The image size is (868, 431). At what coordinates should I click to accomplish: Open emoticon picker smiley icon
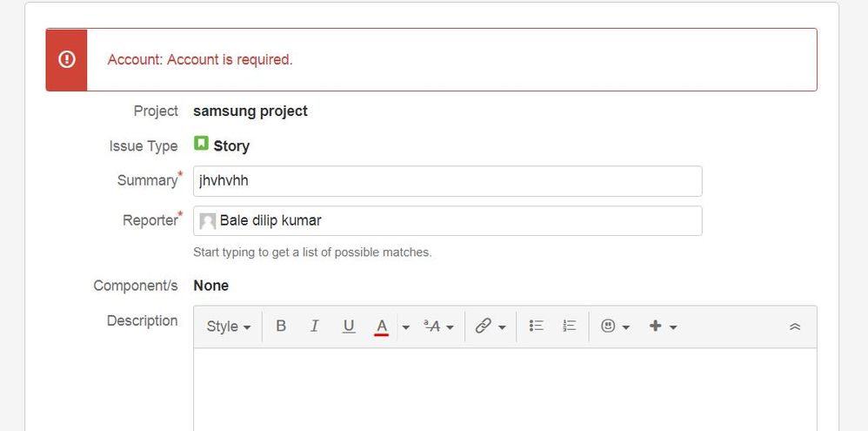point(608,327)
